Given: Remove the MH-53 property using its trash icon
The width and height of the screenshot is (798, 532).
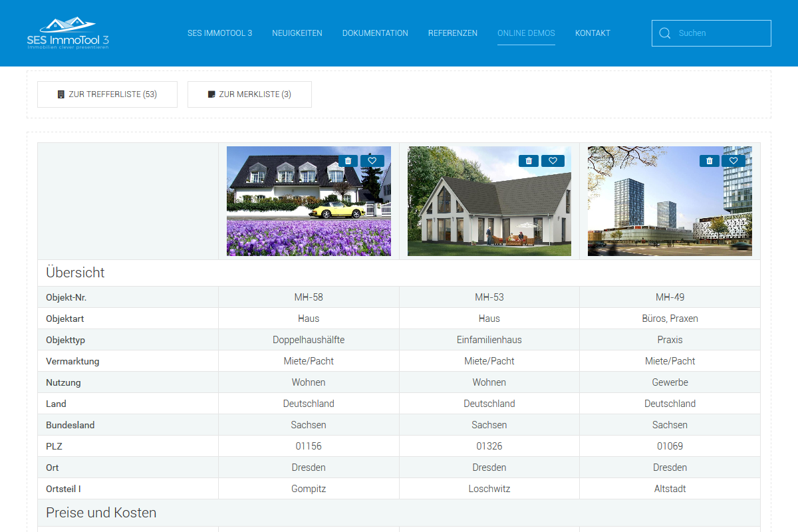Looking at the screenshot, I should [529, 161].
